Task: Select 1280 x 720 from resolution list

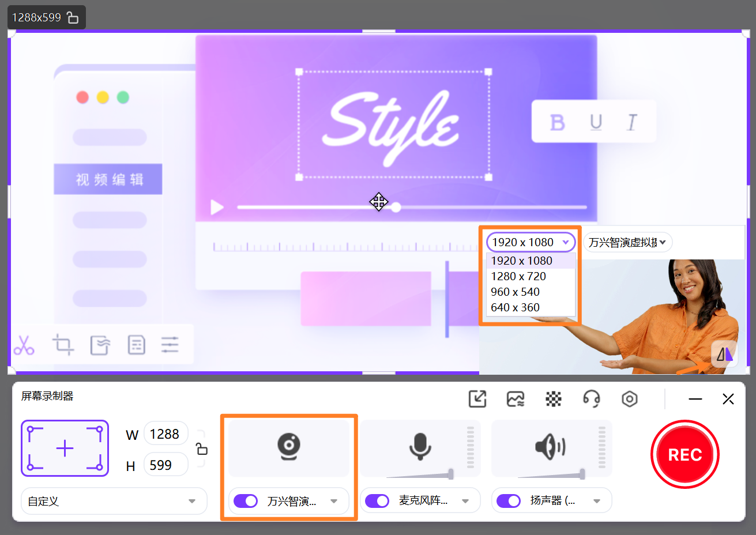Action: [518, 276]
